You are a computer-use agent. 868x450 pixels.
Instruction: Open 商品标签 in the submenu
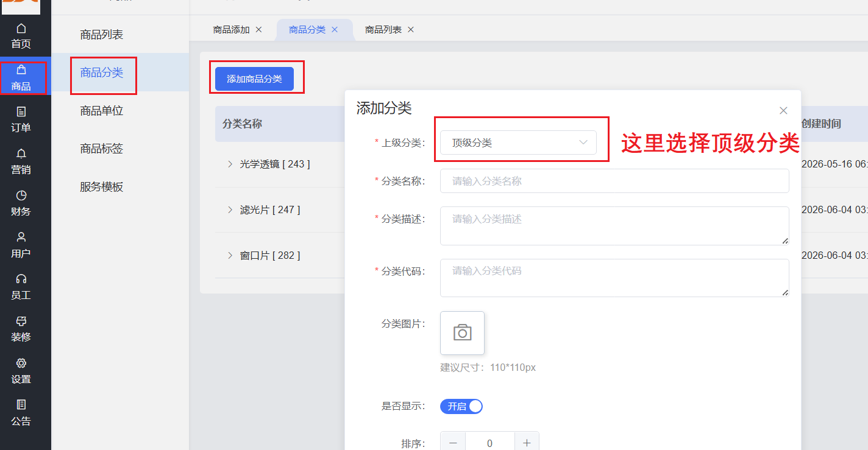coord(102,149)
